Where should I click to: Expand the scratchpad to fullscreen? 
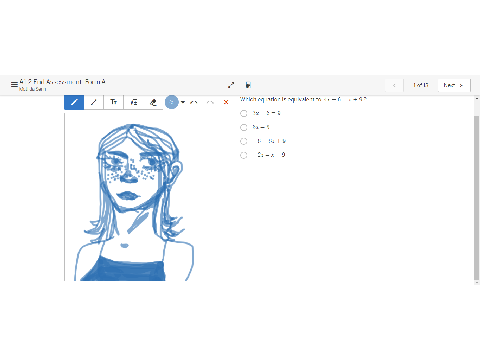point(231,85)
